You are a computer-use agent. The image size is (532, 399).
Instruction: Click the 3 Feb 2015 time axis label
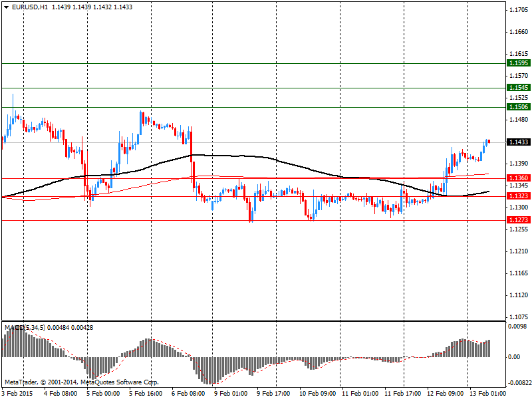click(18, 393)
